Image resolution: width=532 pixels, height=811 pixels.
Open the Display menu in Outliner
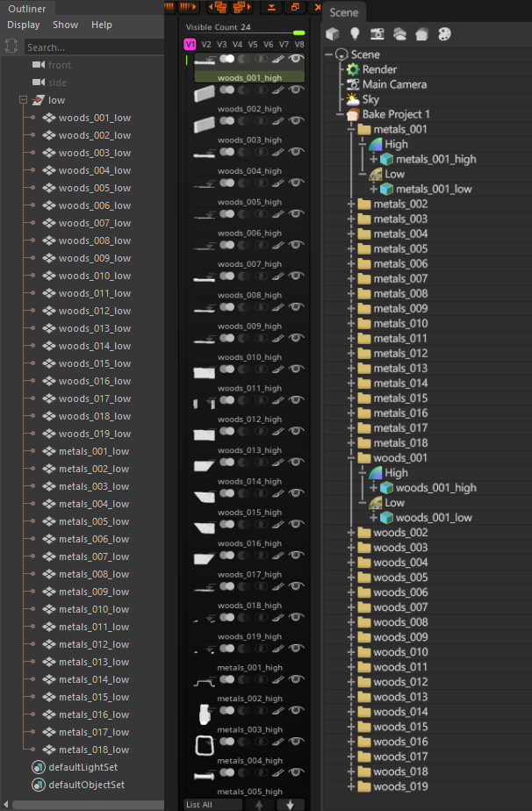24,25
